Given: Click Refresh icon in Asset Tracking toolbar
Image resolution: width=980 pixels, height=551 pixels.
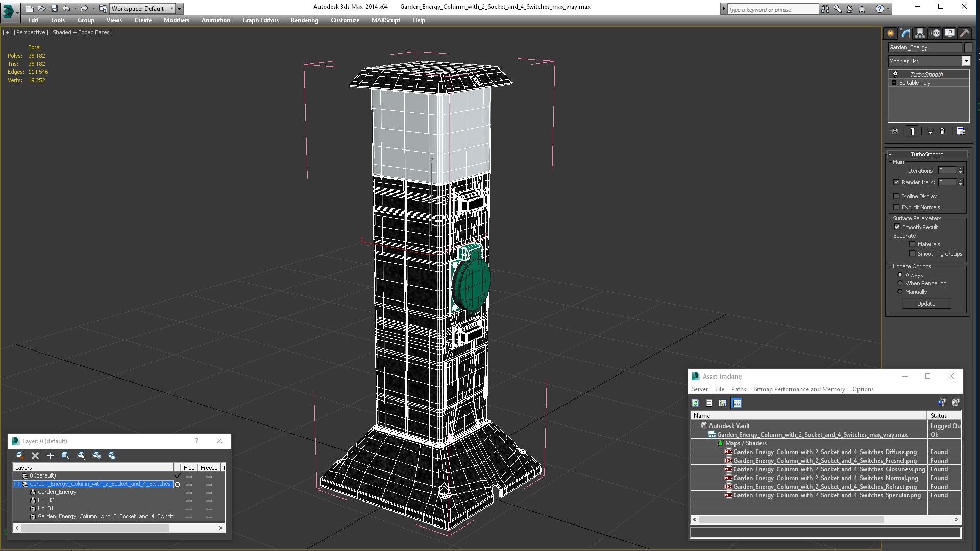Looking at the screenshot, I should pyautogui.click(x=695, y=403).
